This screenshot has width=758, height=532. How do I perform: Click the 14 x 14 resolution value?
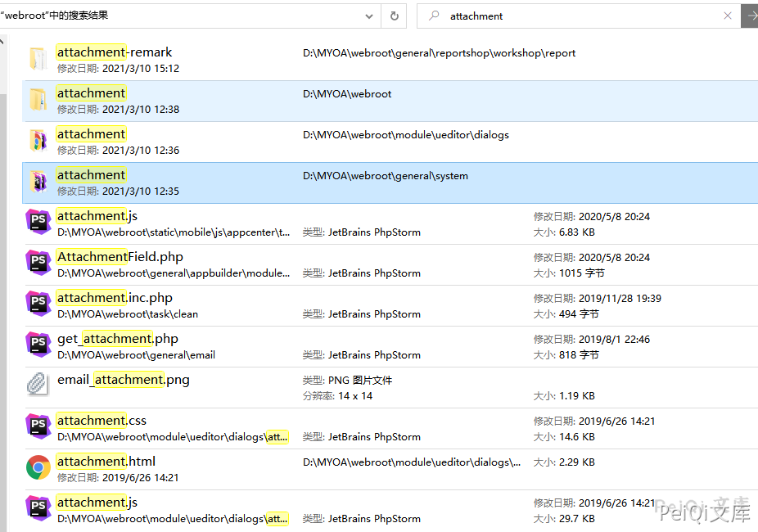355,396
